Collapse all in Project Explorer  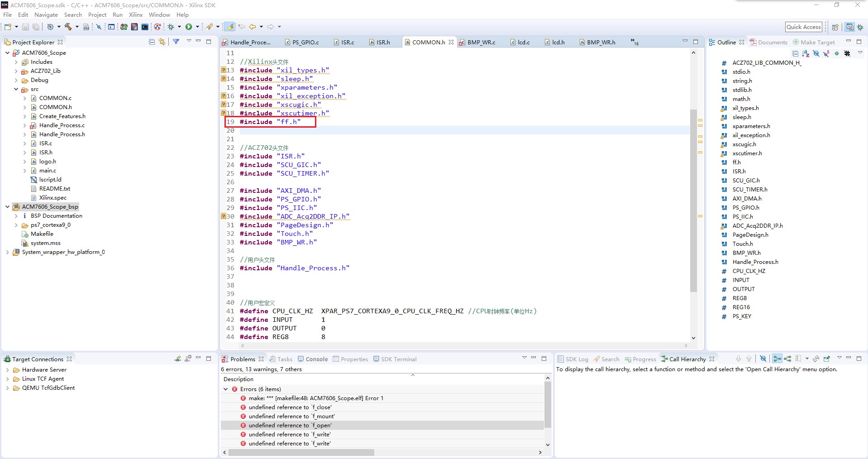(x=152, y=42)
